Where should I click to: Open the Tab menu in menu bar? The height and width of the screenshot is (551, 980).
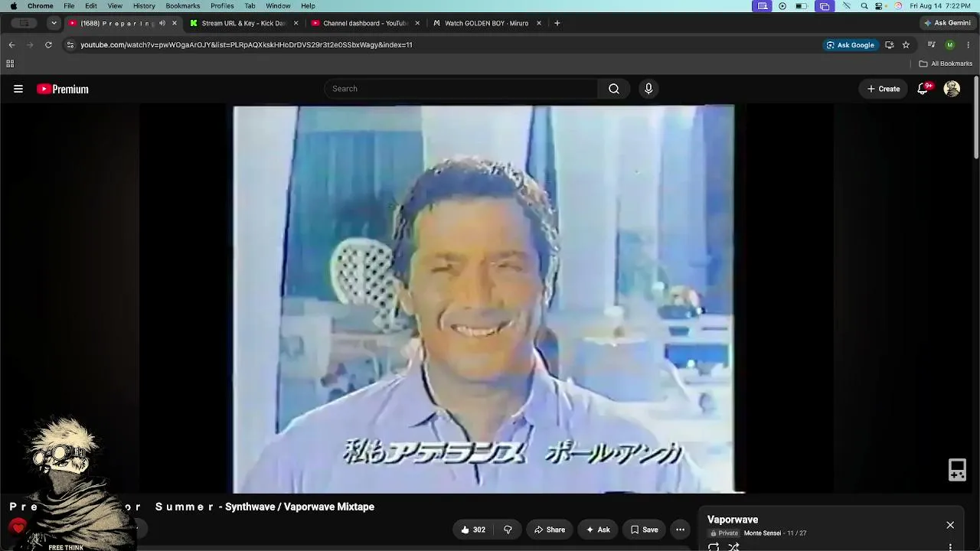tap(250, 6)
